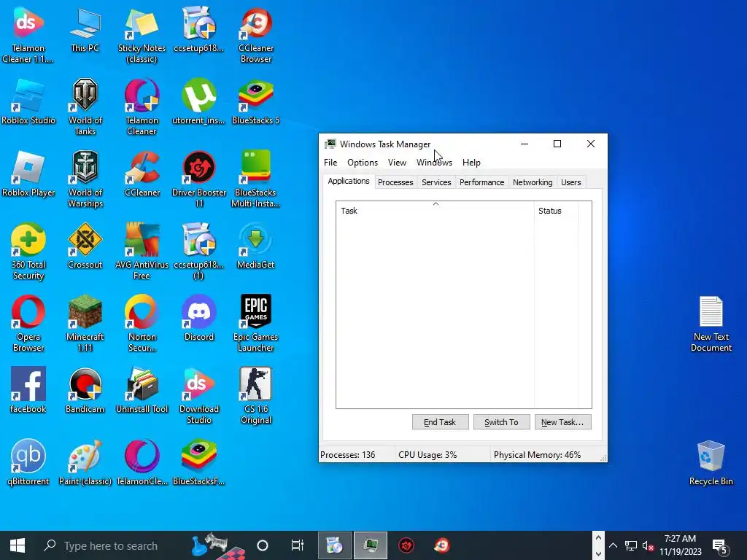Open View menu in Task Manager

click(397, 163)
